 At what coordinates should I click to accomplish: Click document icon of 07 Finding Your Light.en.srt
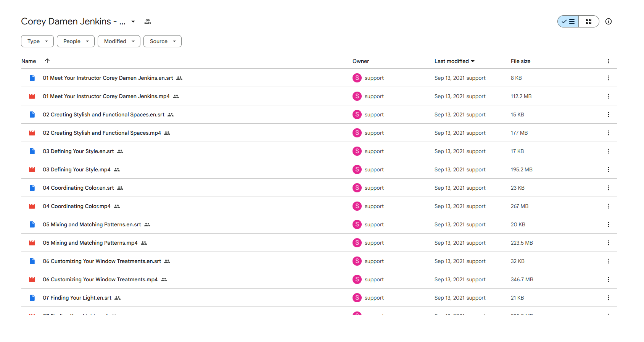tap(32, 298)
